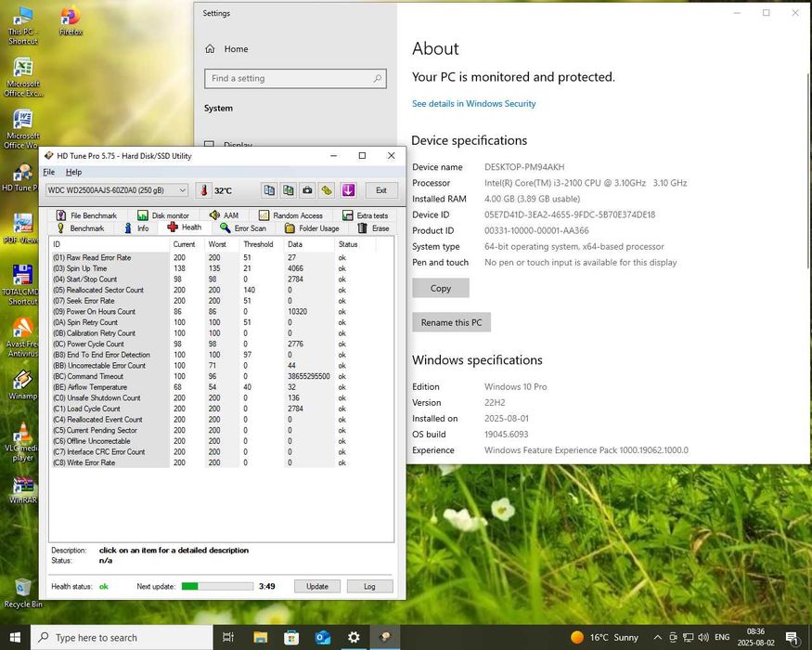Focus the Type here to search taskbar box
This screenshot has width=812, height=650.
pyautogui.click(x=122, y=637)
